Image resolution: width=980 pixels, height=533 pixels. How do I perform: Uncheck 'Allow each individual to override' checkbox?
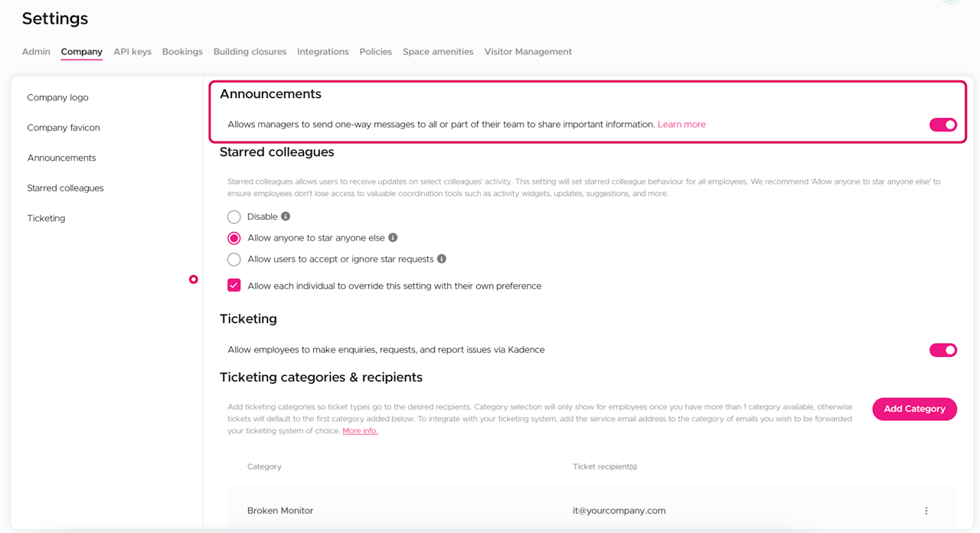coord(234,286)
